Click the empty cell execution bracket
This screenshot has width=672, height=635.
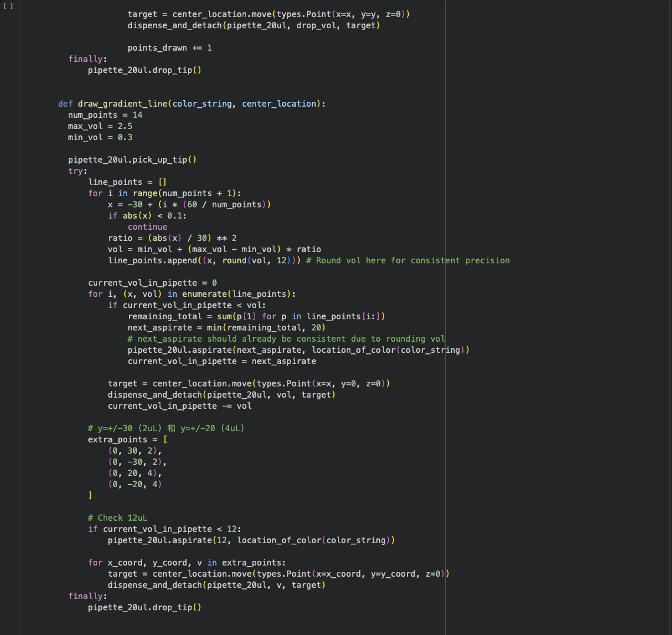click(8, 5)
